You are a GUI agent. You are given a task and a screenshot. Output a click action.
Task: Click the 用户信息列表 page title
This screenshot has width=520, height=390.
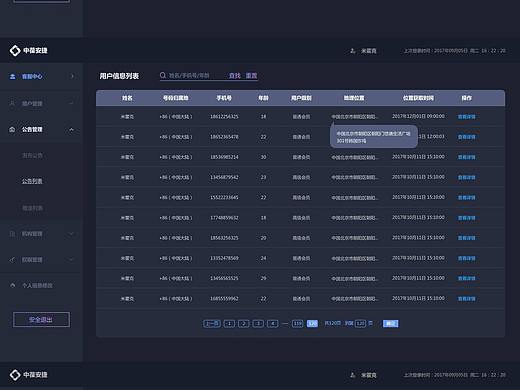(x=119, y=76)
